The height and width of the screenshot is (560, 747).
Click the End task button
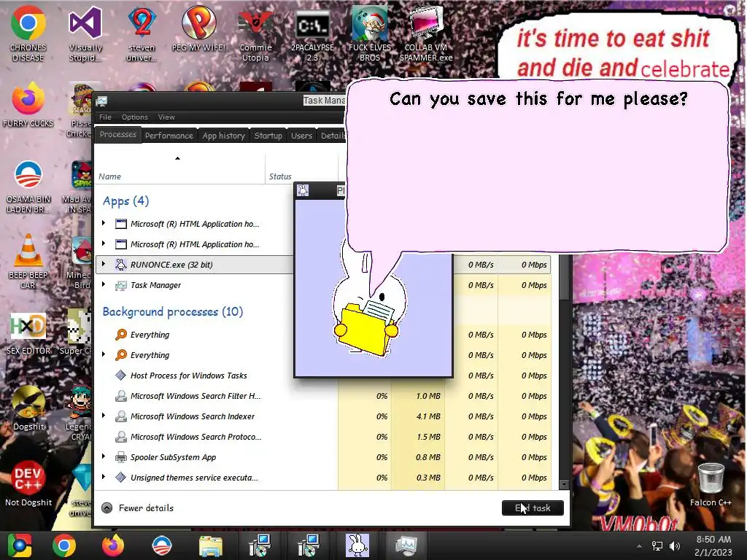point(533,508)
